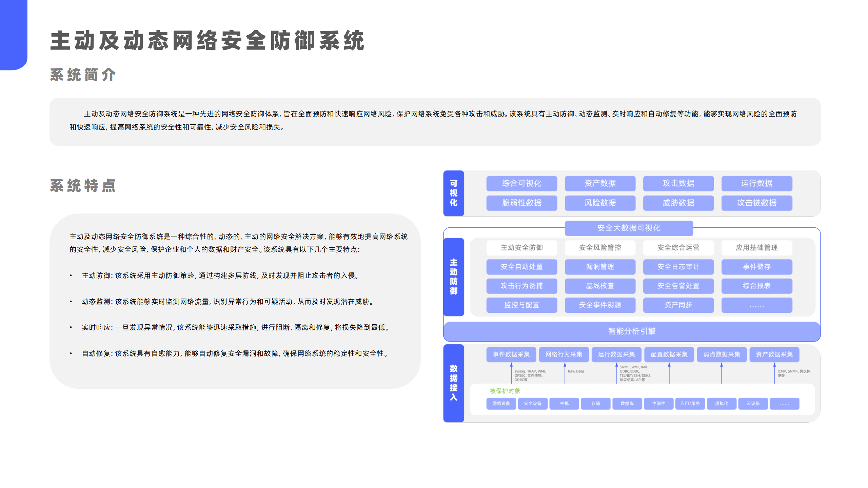The image size is (868, 488).
Task: Click the 风险数据 box
Action: 600,203
